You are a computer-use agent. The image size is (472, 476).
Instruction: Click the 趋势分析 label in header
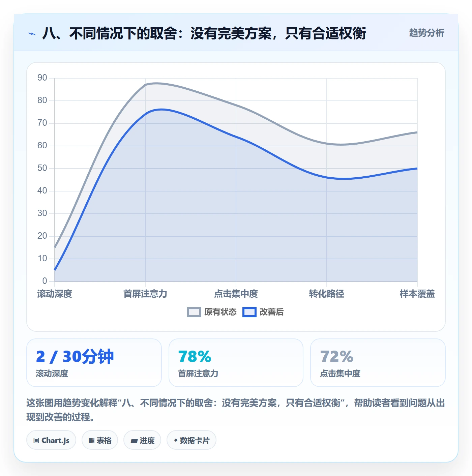point(426,33)
